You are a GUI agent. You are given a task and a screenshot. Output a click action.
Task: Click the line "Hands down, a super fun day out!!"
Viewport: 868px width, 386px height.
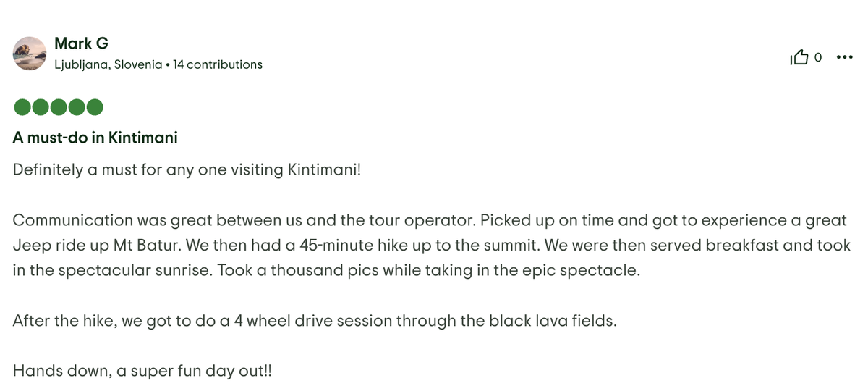click(x=142, y=369)
